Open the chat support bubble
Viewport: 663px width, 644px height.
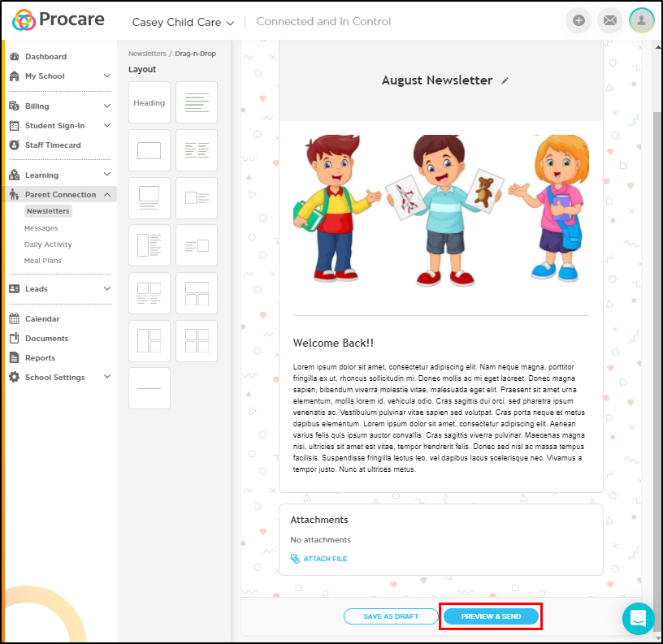coord(638,618)
